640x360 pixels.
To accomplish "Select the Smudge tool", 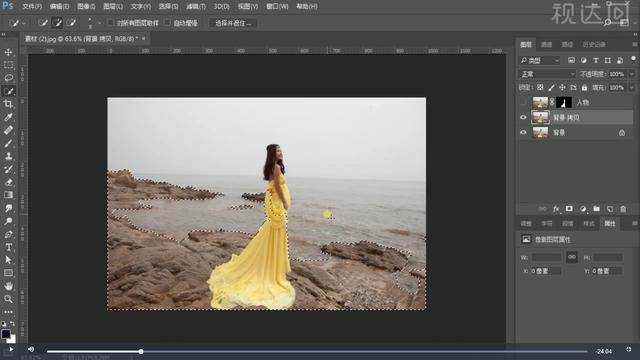I will coord(8,208).
